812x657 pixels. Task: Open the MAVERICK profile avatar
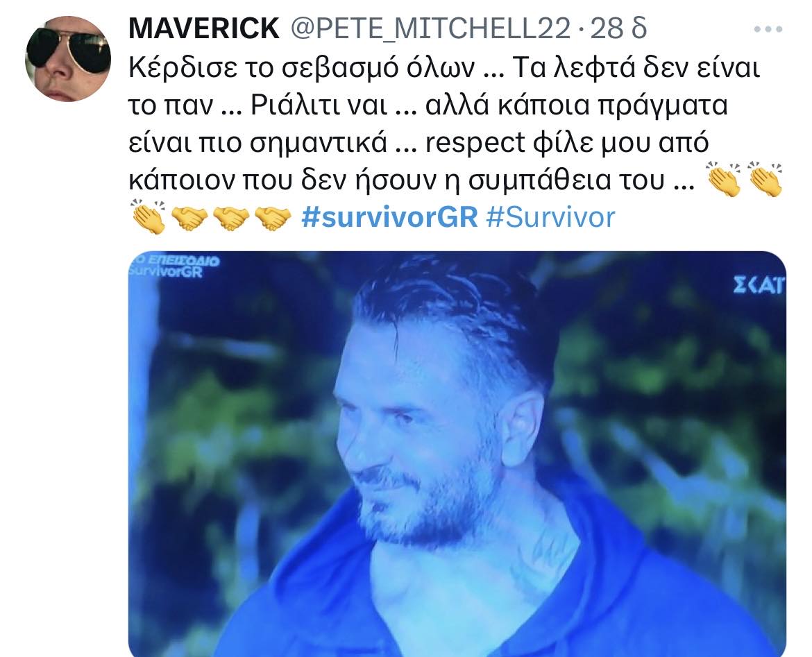coord(68,58)
